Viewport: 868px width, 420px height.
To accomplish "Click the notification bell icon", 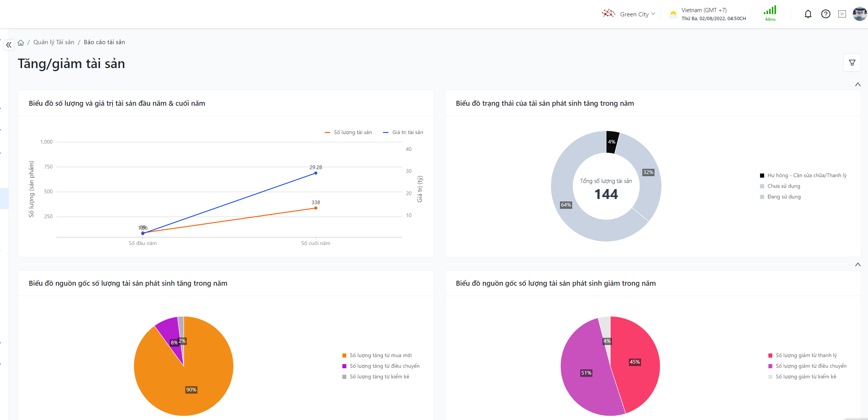I will pos(808,14).
